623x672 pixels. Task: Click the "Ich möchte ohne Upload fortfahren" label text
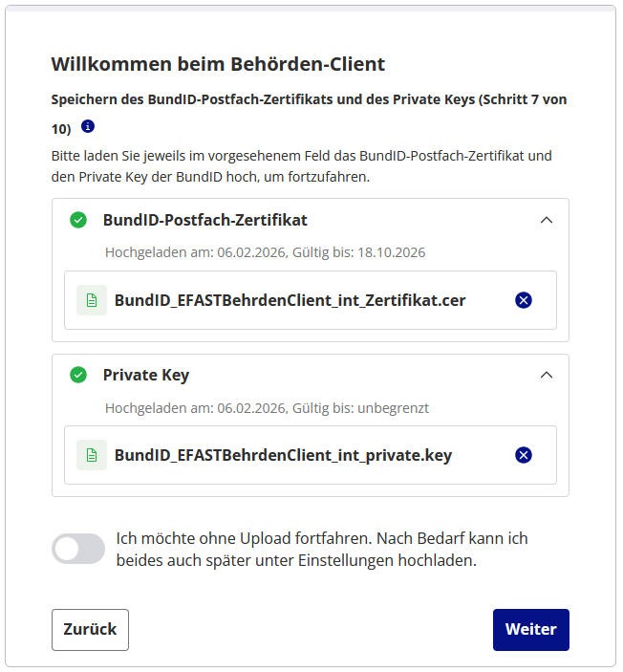point(321,550)
